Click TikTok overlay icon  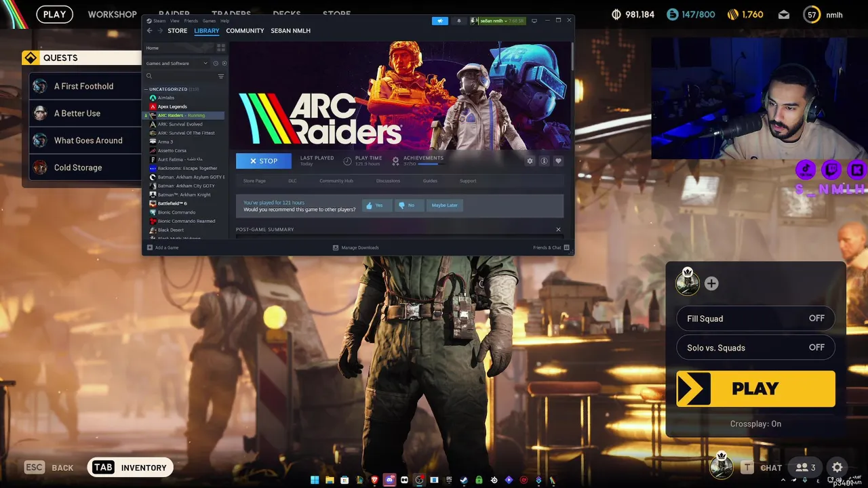coord(806,169)
